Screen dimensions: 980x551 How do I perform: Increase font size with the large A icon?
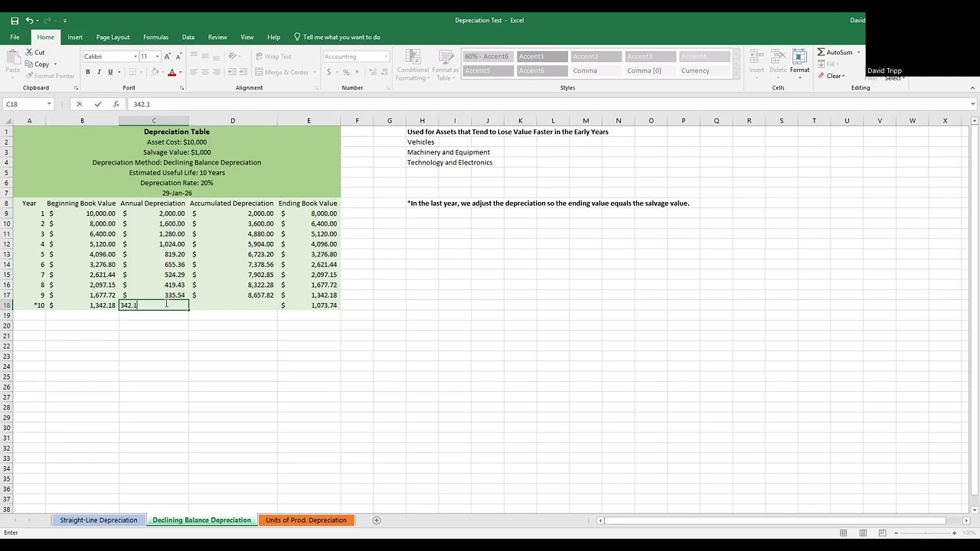167,57
